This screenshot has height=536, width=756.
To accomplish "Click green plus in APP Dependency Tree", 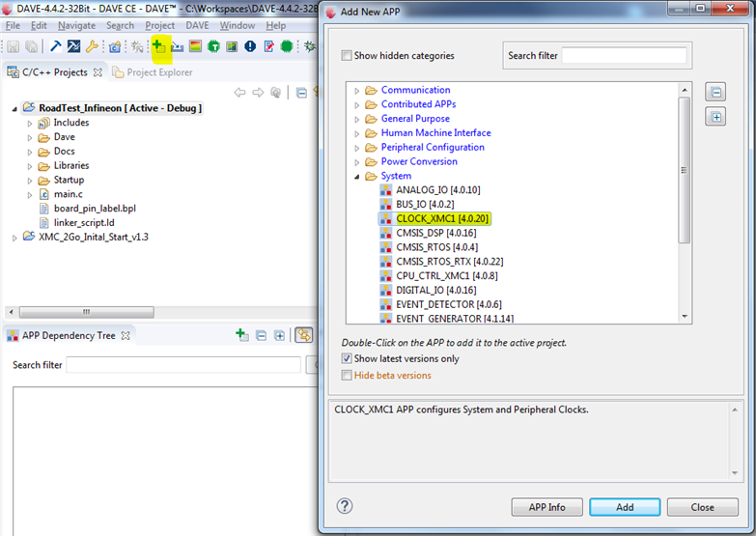I will (x=242, y=335).
